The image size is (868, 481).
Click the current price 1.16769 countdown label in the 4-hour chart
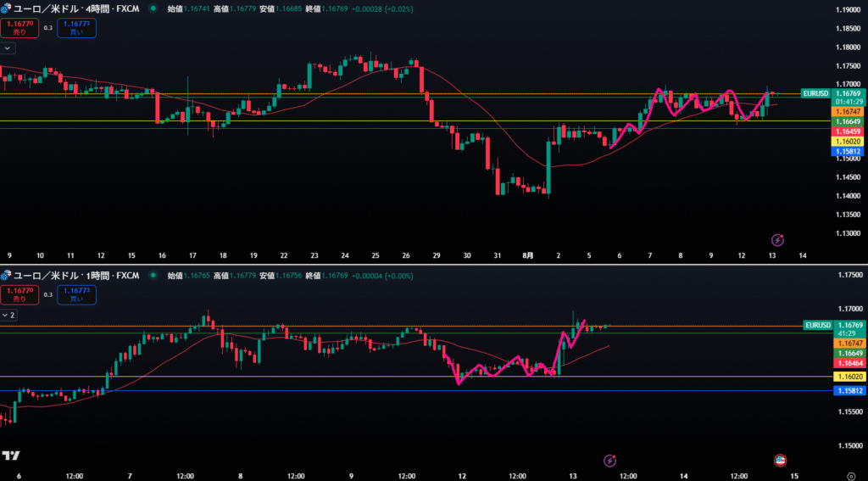pos(847,98)
